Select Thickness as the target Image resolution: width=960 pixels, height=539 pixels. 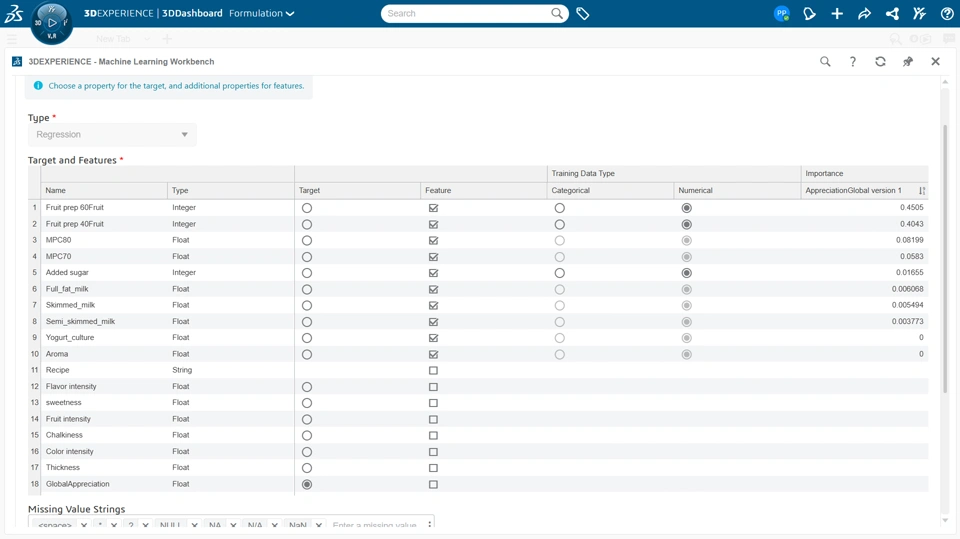307,468
